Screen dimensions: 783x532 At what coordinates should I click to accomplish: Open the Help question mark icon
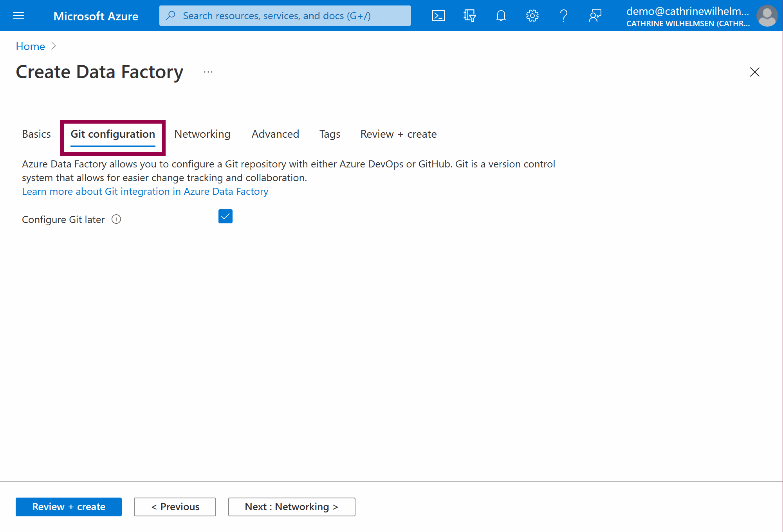click(x=563, y=16)
